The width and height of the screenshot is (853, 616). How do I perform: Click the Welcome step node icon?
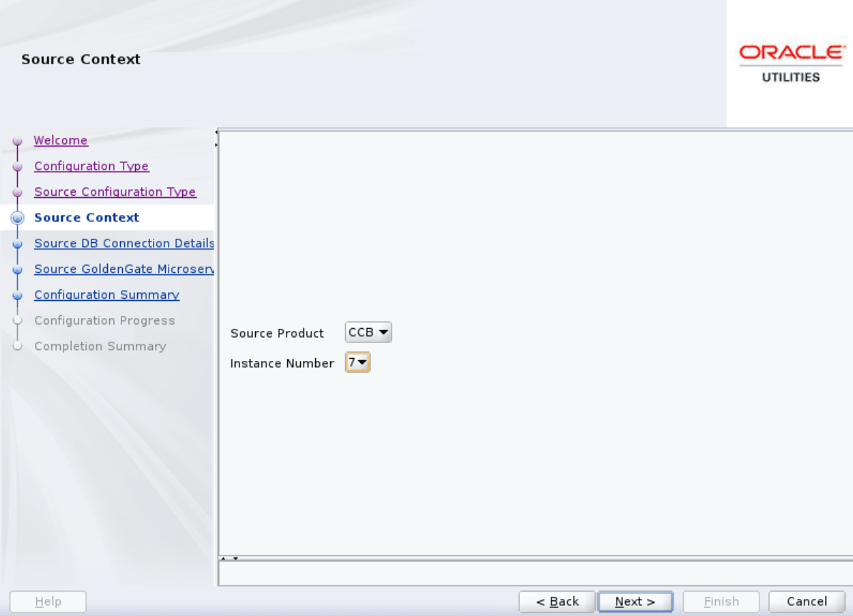17,141
